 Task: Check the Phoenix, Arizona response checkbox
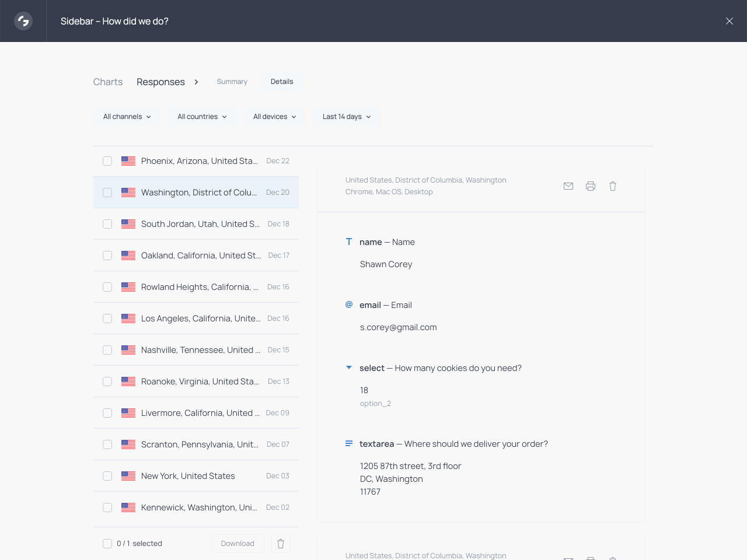click(107, 161)
